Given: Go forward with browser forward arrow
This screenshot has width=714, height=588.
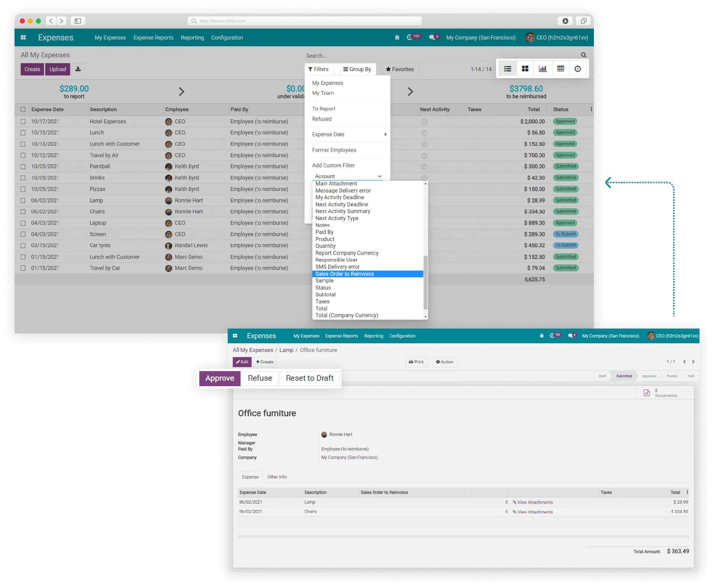Looking at the screenshot, I should pos(61,21).
